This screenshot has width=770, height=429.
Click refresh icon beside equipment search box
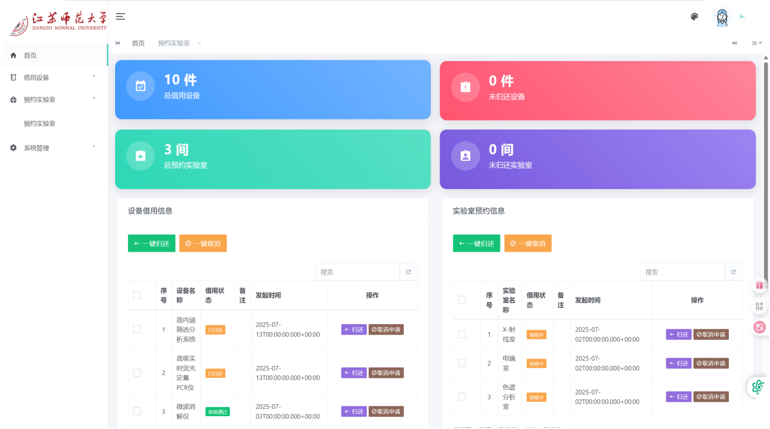[407, 272]
